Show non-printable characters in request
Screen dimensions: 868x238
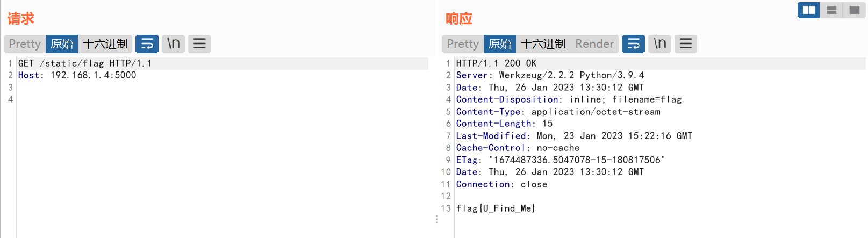(173, 44)
